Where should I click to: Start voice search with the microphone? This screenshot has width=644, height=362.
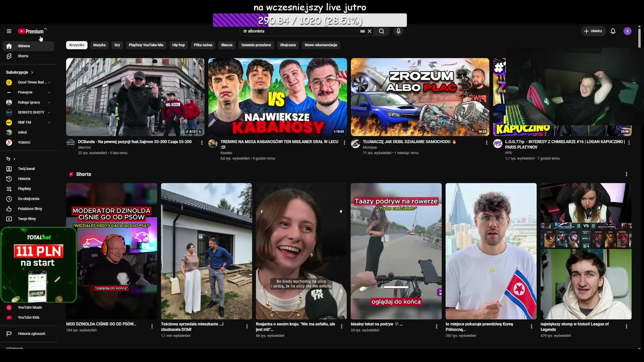coord(398,31)
